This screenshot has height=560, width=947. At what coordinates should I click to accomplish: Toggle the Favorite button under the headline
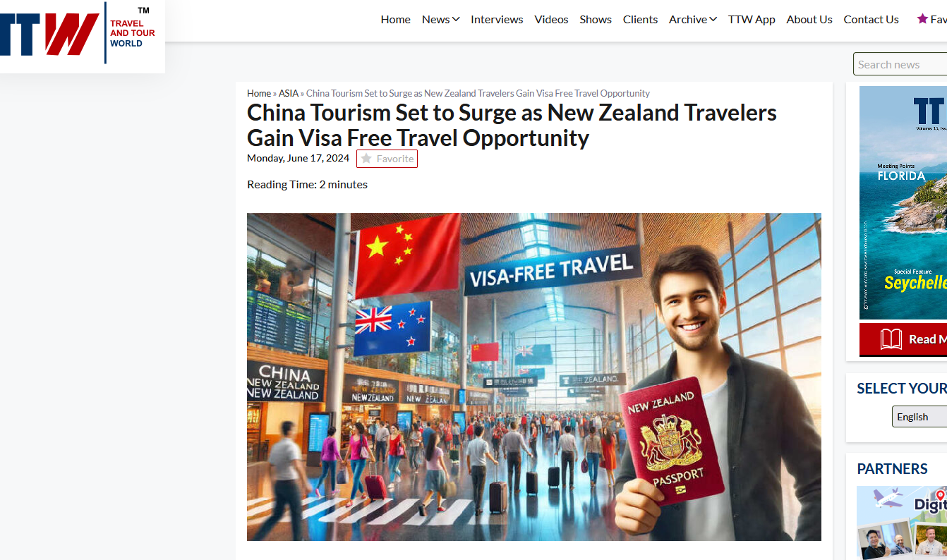(x=387, y=159)
